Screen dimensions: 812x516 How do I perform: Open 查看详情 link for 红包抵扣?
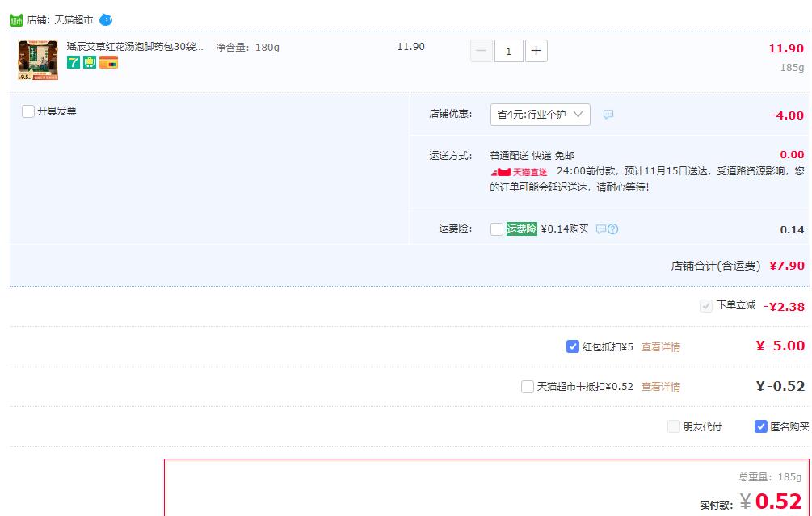click(x=661, y=347)
